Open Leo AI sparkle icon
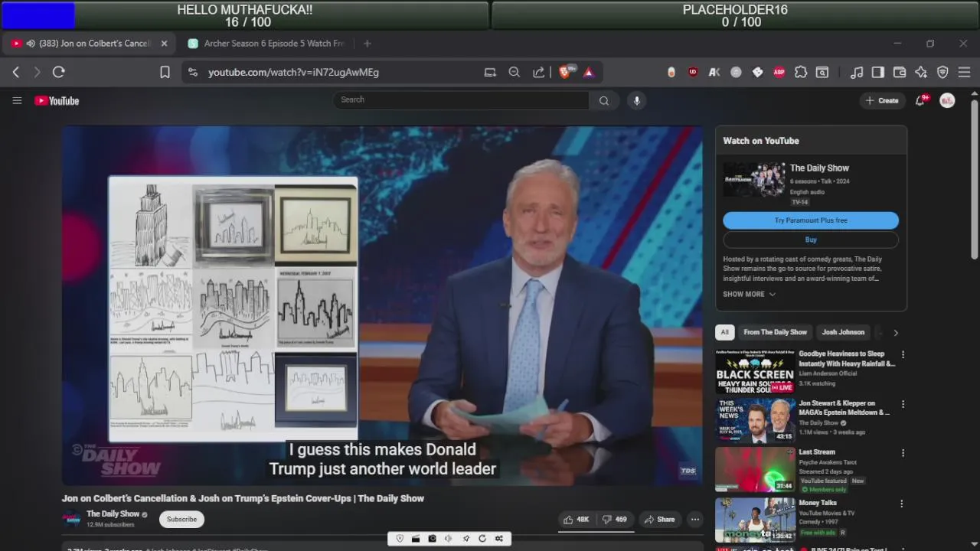 [x=921, y=72]
